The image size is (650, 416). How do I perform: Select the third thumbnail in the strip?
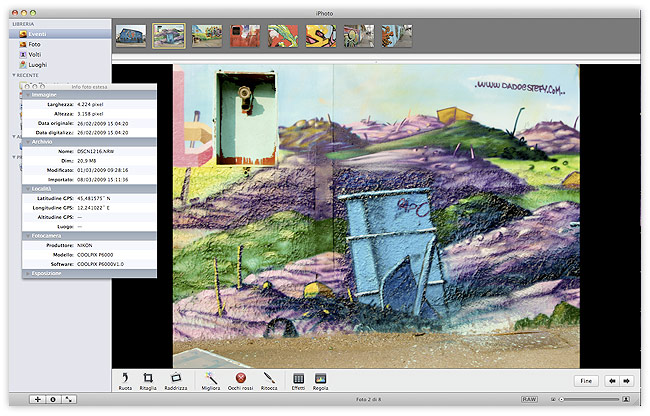pyautogui.click(x=207, y=36)
